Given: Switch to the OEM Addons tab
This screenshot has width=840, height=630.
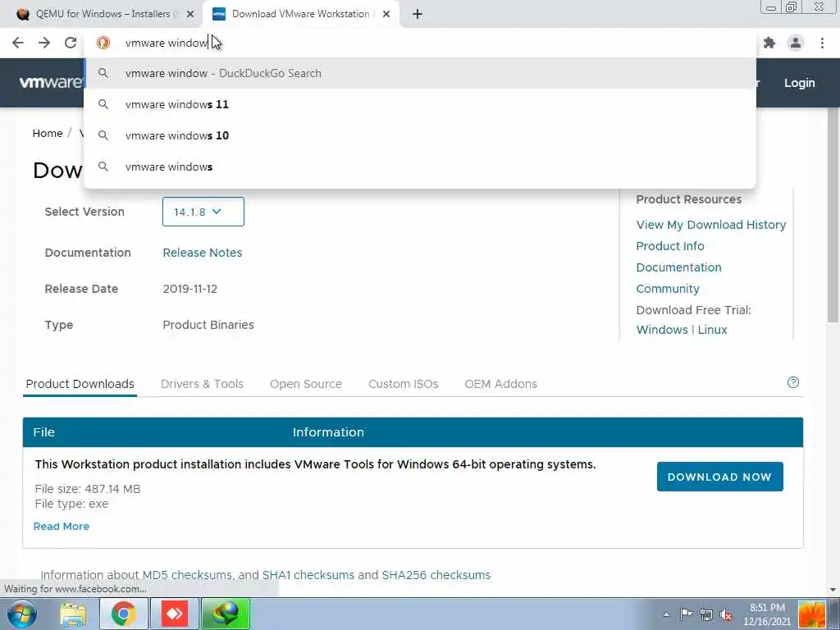Looking at the screenshot, I should point(501,384).
